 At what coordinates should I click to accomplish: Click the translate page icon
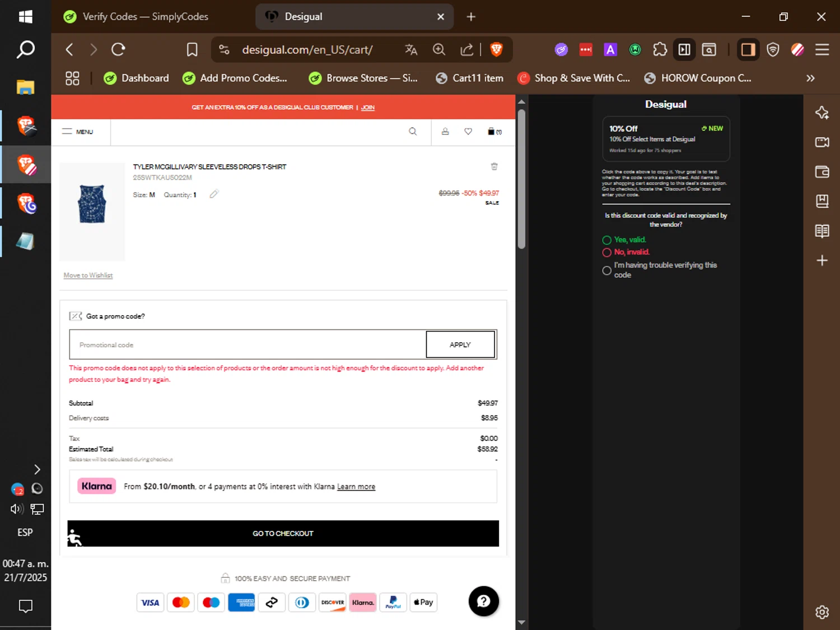tap(411, 50)
